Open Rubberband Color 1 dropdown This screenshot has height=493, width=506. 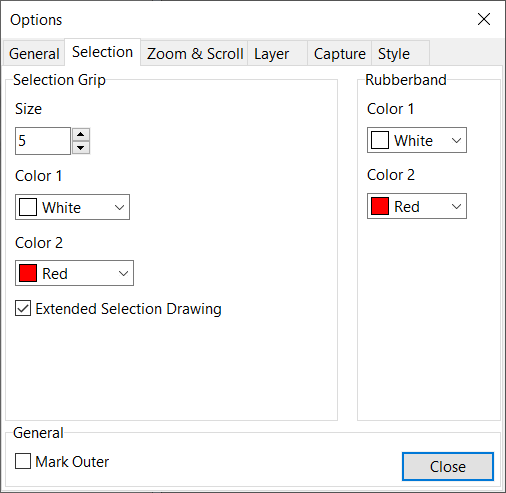(x=417, y=140)
